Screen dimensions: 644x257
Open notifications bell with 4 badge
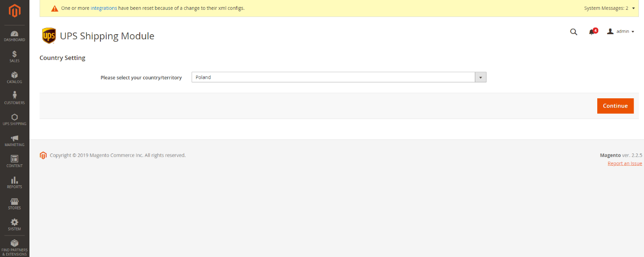pos(593,31)
